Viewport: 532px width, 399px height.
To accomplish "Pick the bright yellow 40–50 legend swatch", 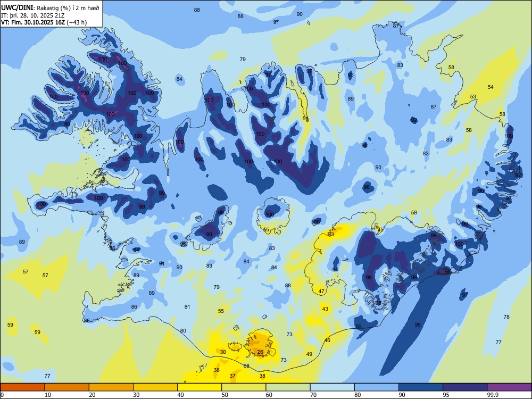I will pos(199,387).
